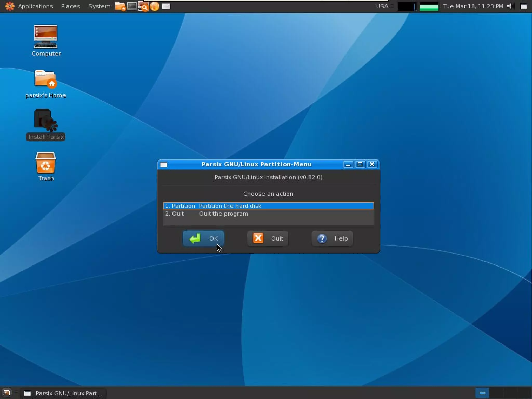
Task: Click the Show Desktop button in bottom panel
Action: pyautogui.click(x=6, y=393)
